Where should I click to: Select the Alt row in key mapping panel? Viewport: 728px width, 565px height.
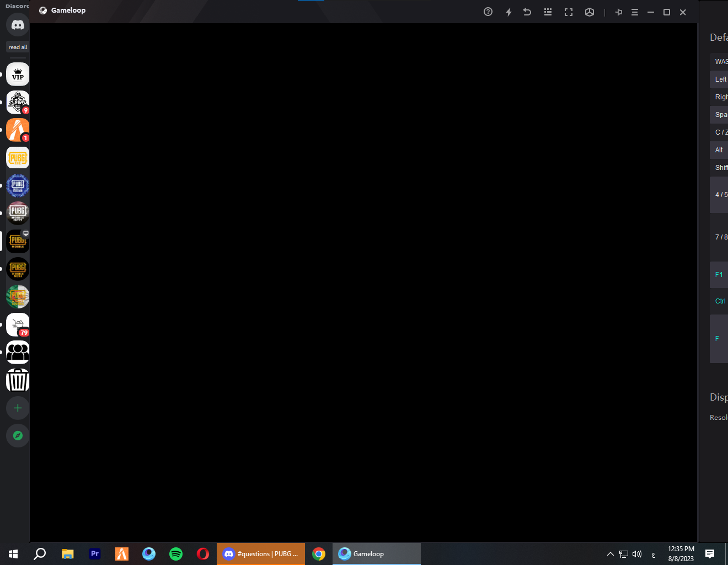point(719,150)
